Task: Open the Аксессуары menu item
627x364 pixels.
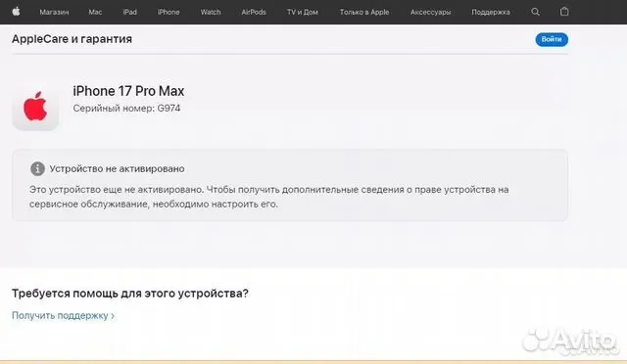Action: (x=431, y=13)
